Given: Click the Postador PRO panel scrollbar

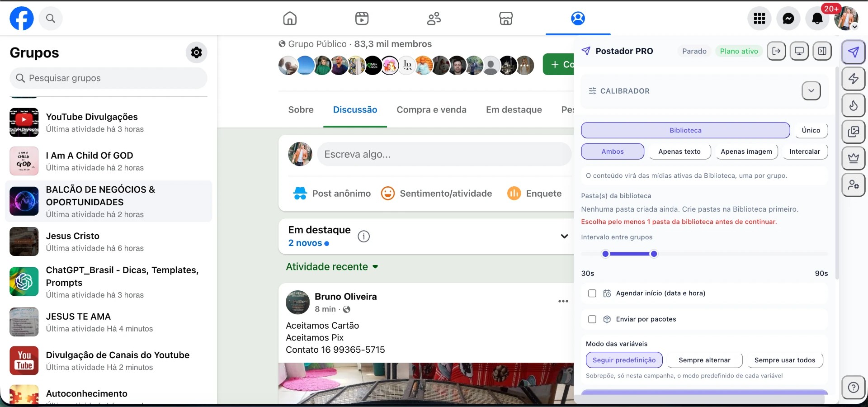Looking at the screenshot, I should (x=837, y=173).
